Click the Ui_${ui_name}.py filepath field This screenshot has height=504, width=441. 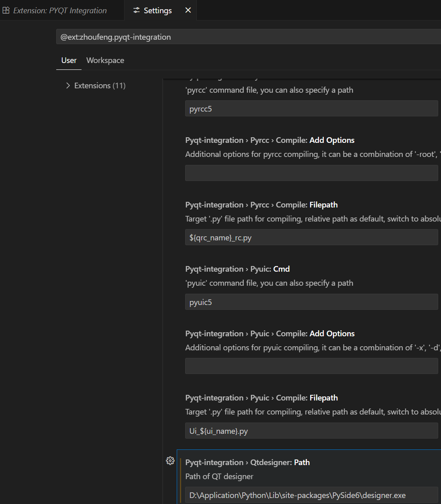pos(311,431)
